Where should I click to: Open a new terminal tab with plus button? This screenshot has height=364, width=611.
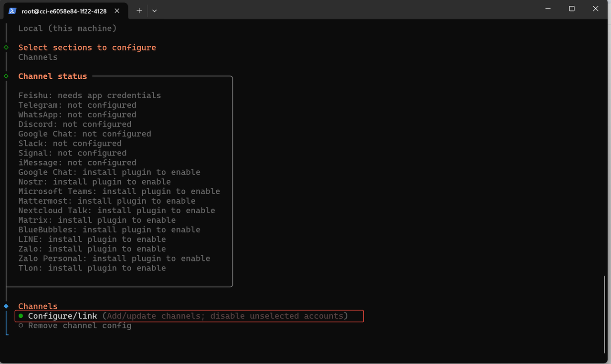tap(139, 10)
